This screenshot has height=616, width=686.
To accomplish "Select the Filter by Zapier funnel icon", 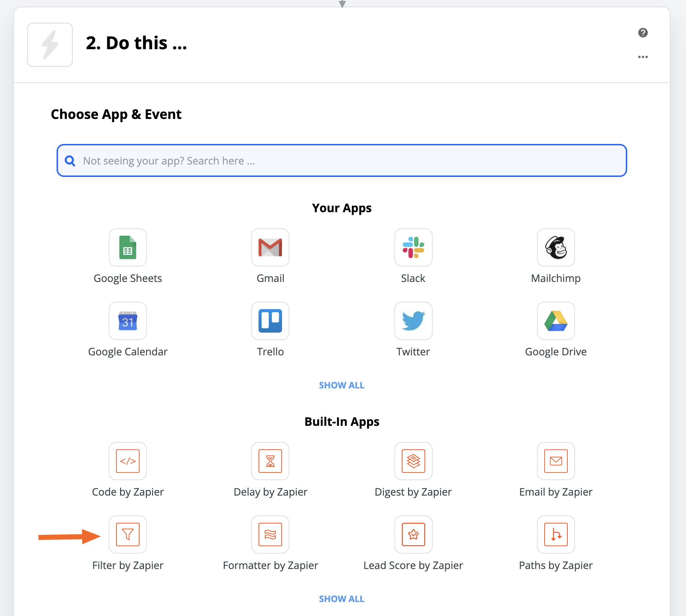I will pos(128,535).
